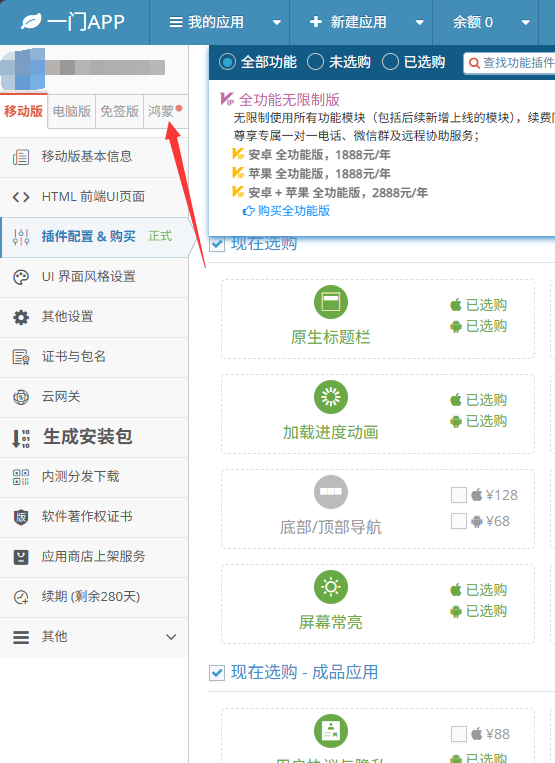Image resolution: width=555 pixels, height=763 pixels.
Task: Click the 屏幕常亮 sun icon
Action: click(331, 587)
